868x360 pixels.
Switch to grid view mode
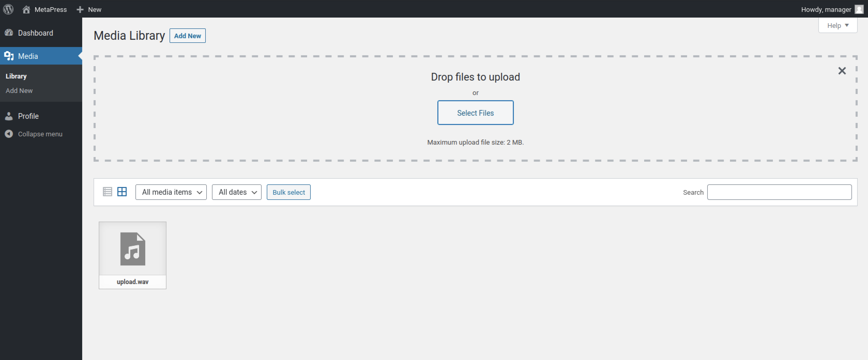(122, 192)
